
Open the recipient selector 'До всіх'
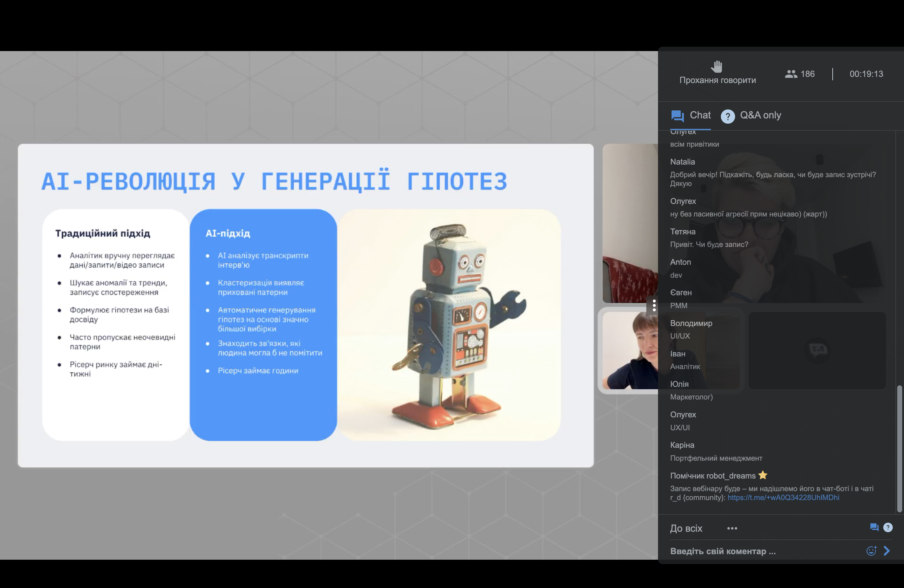(686, 528)
